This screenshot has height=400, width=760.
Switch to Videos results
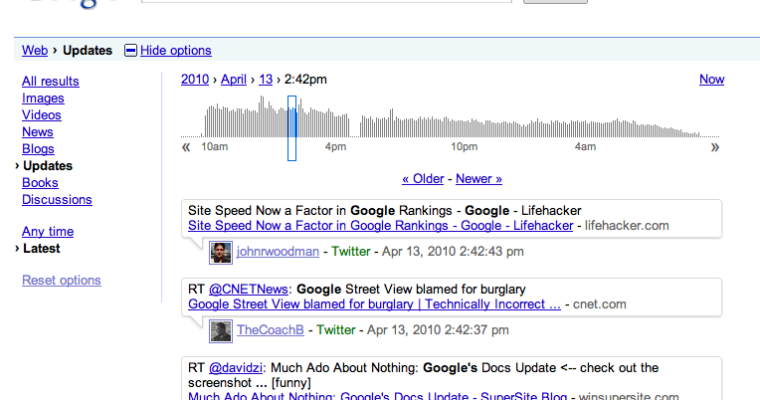pos(42,115)
